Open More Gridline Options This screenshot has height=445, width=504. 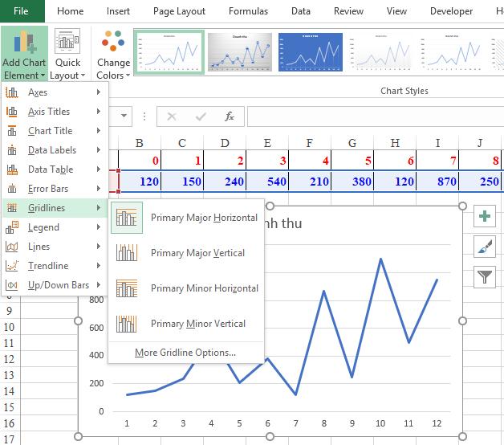(x=185, y=353)
